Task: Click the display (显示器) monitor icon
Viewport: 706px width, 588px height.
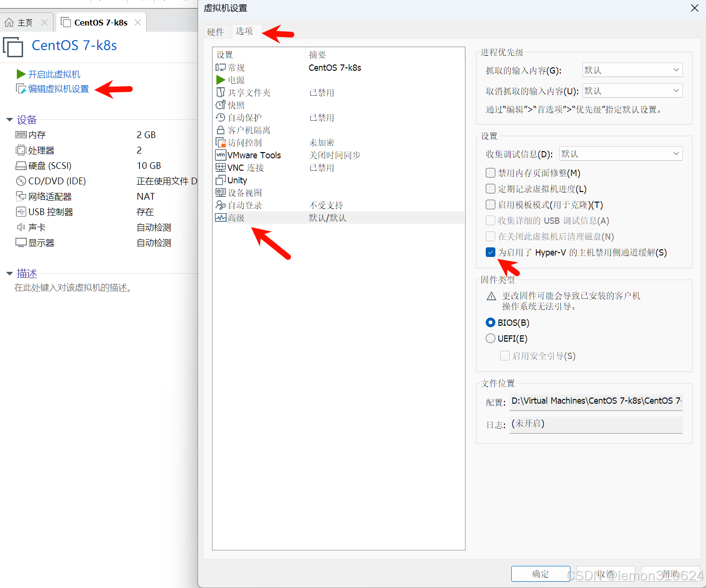Action: click(21, 243)
